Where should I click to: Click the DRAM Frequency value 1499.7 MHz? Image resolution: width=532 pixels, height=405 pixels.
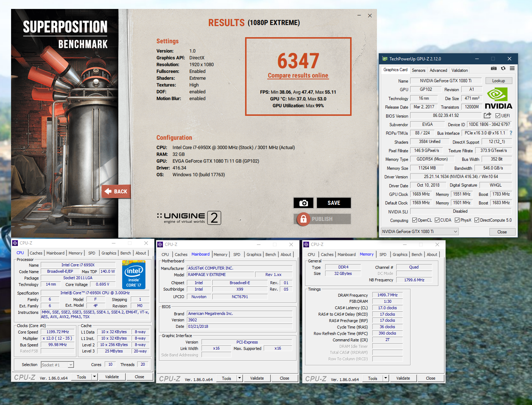click(387, 295)
